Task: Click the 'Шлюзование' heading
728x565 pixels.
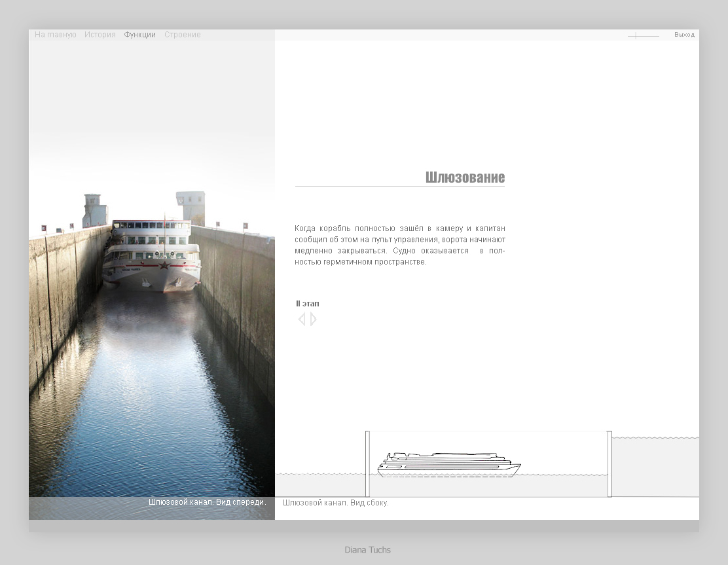Action: point(465,177)
